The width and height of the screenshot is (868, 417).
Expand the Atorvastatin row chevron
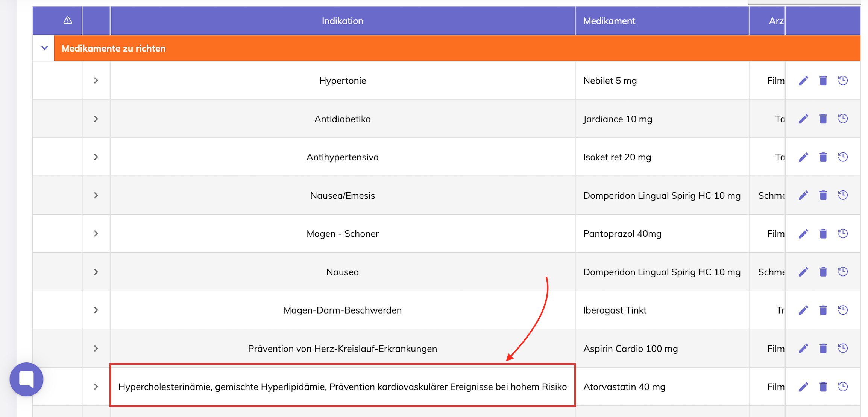[96, 387]
